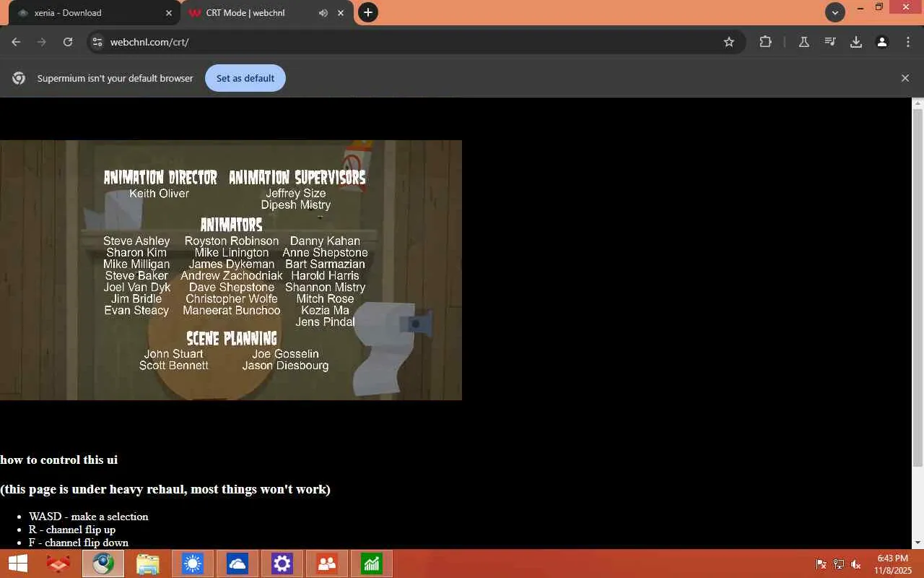Open PC Settings gear in taskbar
Screen dimensions: 924x578
coord(282,564)
